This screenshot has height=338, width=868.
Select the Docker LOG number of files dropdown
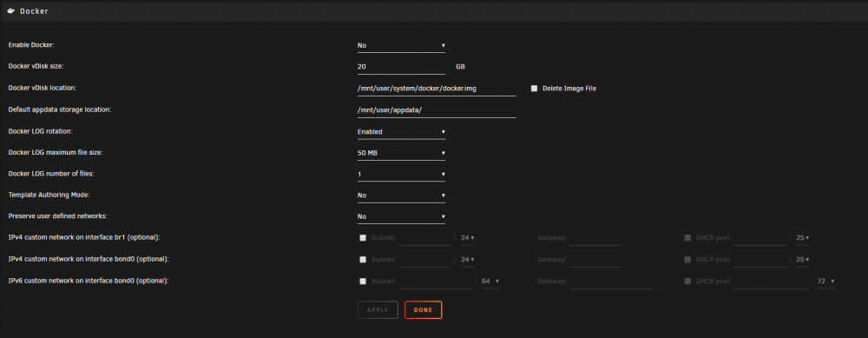click(x=401, y=175)
